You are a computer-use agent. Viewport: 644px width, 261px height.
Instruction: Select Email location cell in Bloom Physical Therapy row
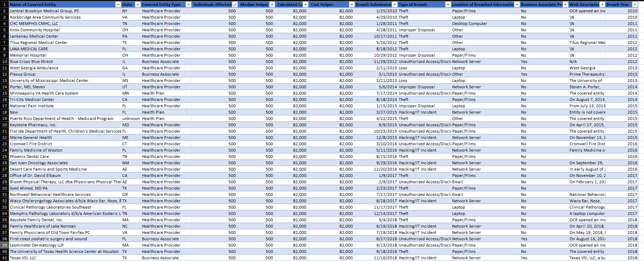coord(486,182)
